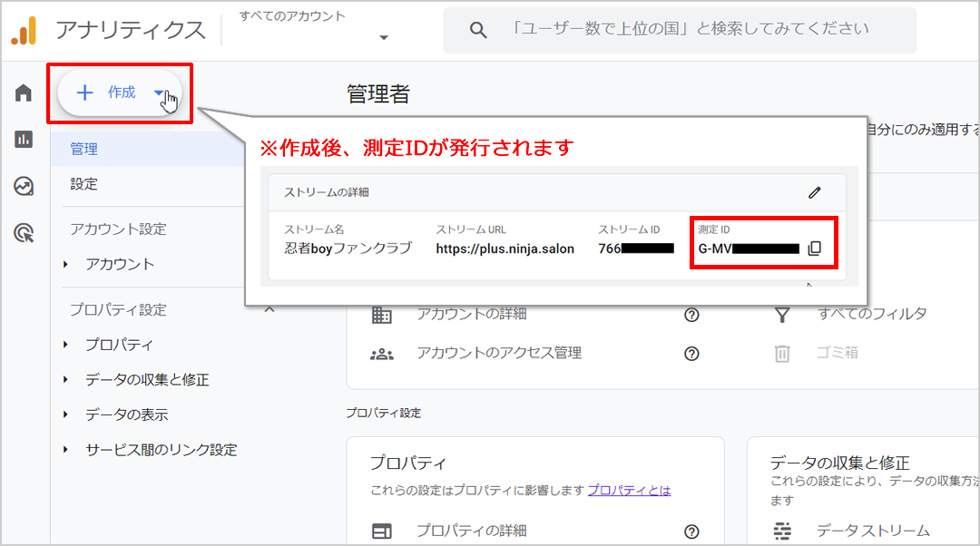This screenshot has height=546, width=980.
Task: Click the help icon beside プロパティの詳細
Action: click(691, 531)
